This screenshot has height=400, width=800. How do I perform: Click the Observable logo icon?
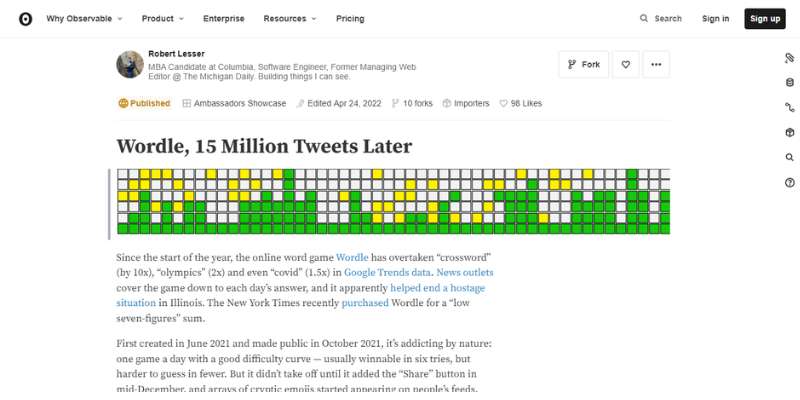pos(25,19)
